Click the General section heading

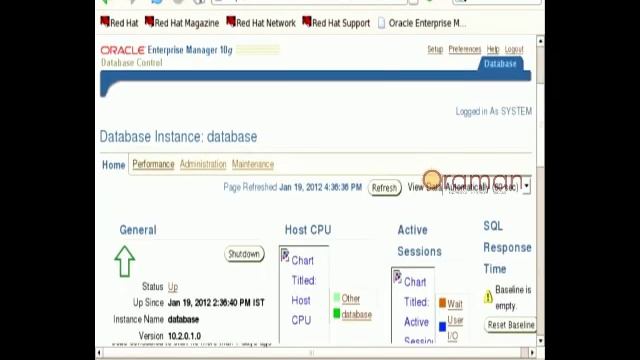138,230
